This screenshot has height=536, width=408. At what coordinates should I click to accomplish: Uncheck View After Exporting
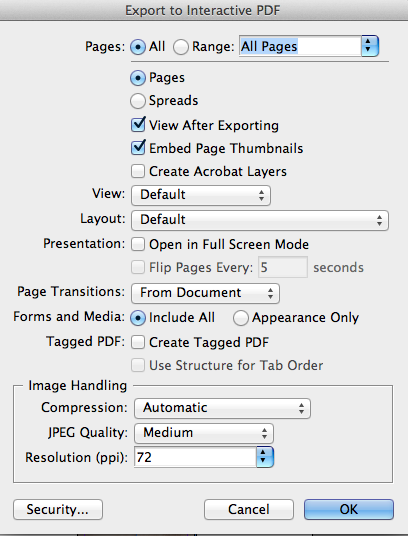[138, 125]
